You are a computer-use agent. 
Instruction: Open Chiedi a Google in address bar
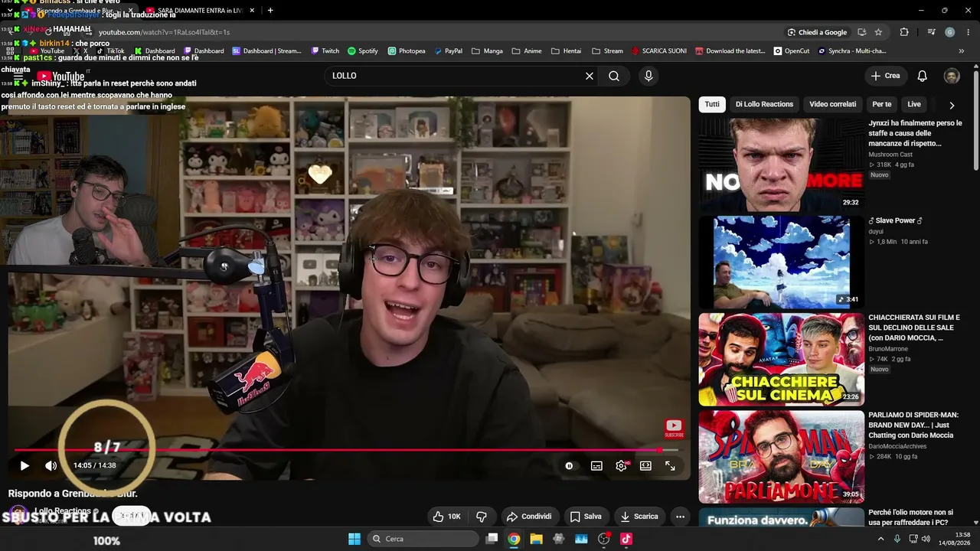pyautogui.click(x=817, y=32)
